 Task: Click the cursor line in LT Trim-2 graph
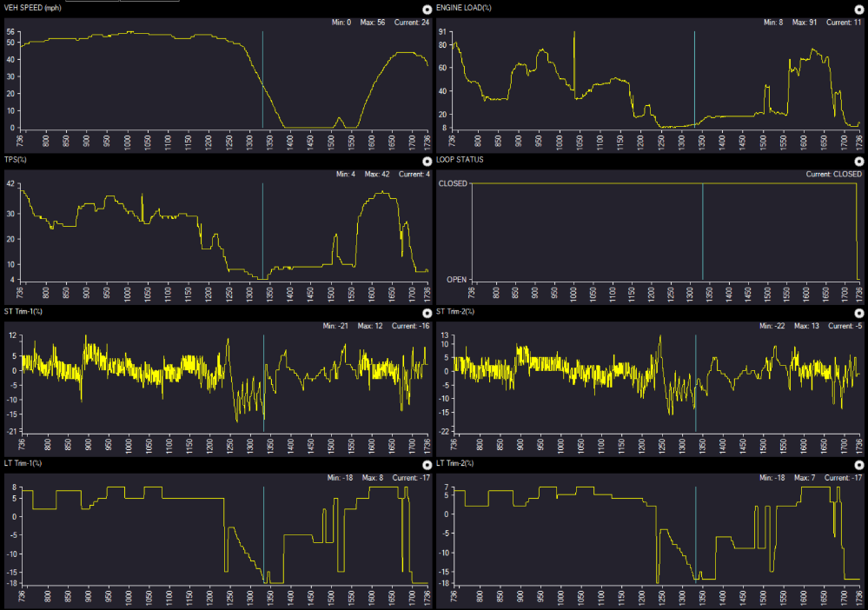pos(695,534)
